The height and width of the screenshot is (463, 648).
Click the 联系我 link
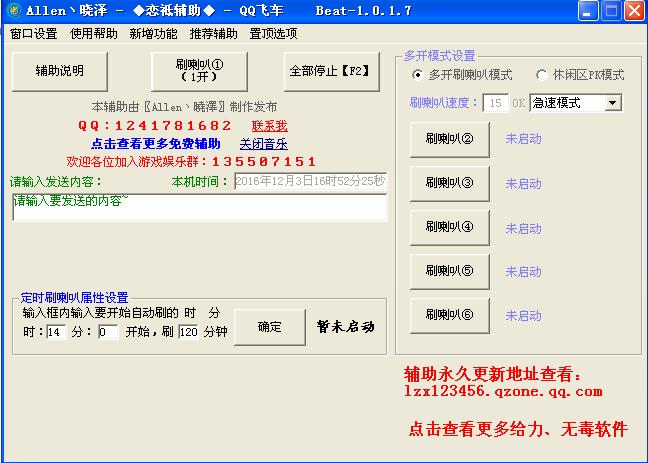pyautogui.click(x=269, y=126)
